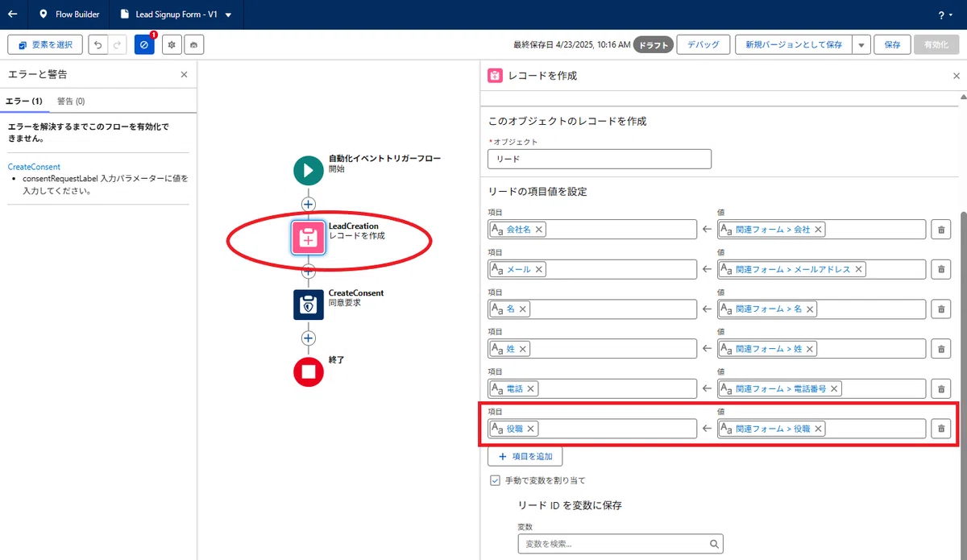
Task: Click the 要素を選択 button
Action: pos(44,45)
